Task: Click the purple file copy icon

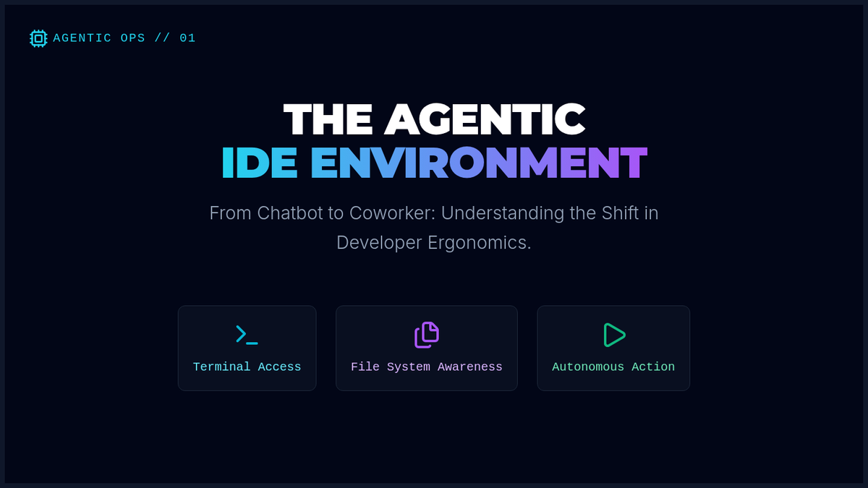Action: [x=427, y=335]
